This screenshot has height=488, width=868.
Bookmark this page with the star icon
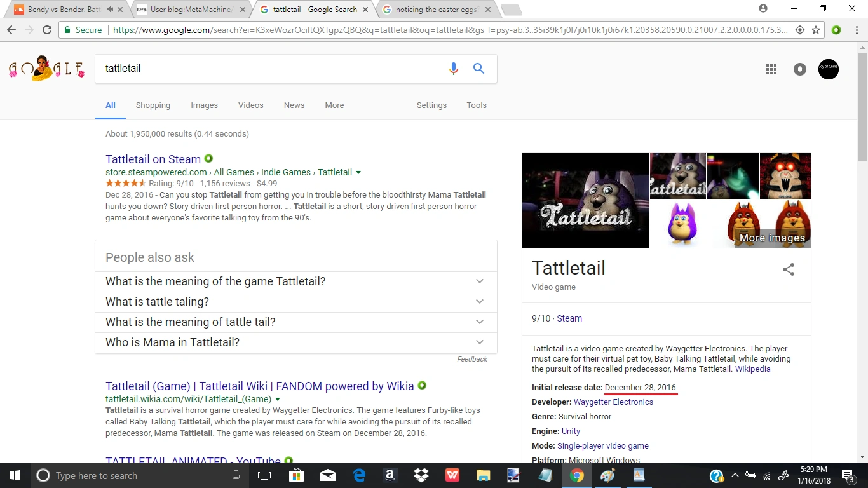(x=816, y=30)
